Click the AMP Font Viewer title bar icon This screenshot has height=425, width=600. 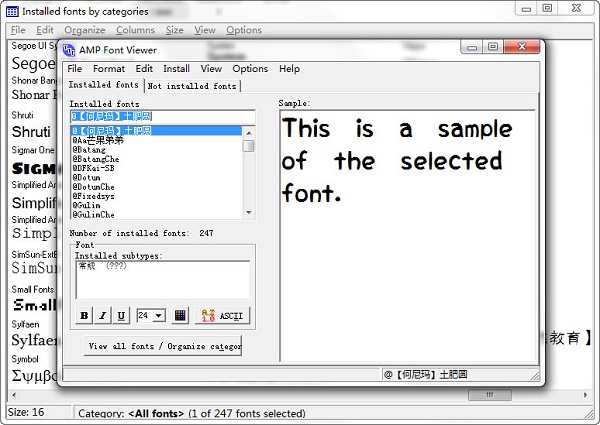[x=69, y=49]
